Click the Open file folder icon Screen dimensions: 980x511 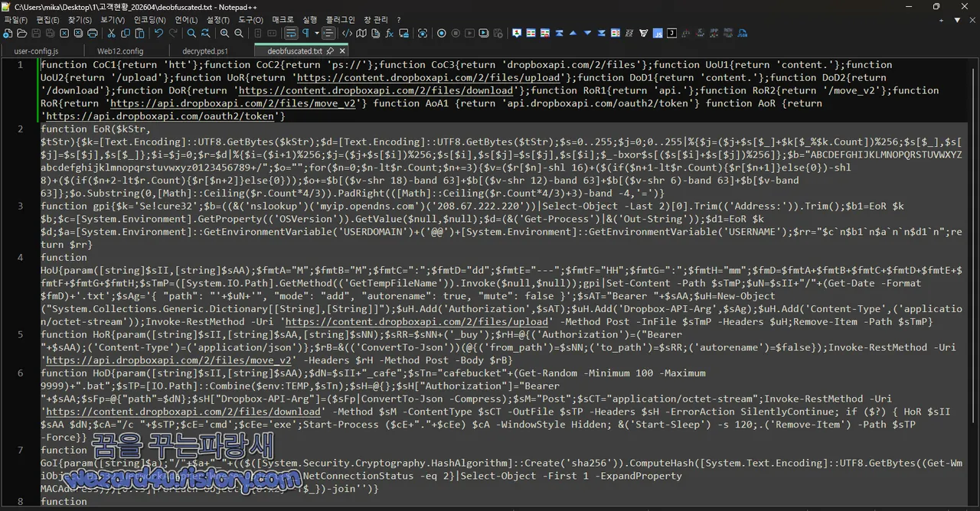22,34
